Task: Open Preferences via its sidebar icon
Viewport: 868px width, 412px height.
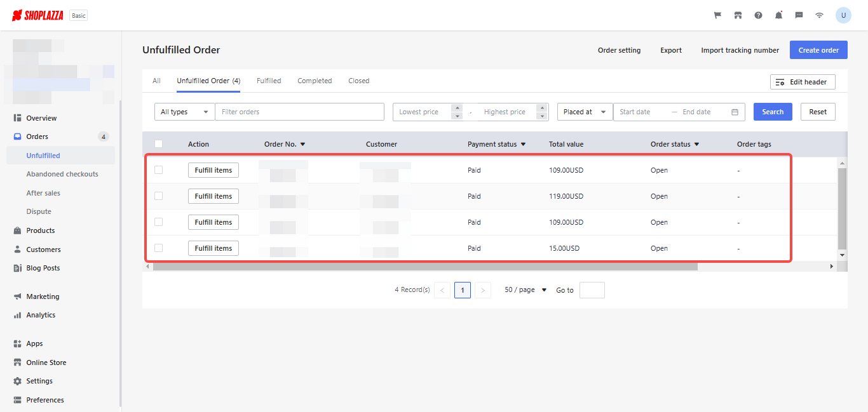Action: [17, 400]
